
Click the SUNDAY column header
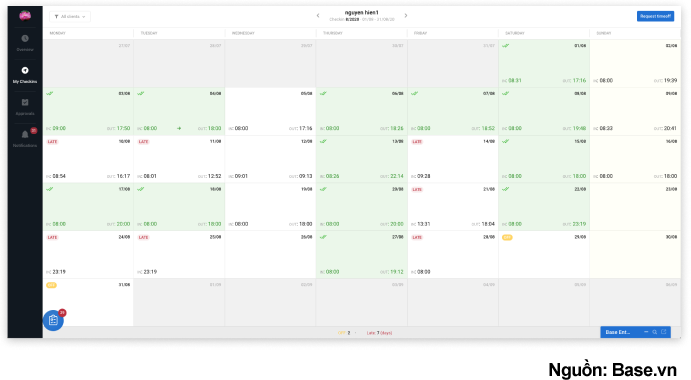(x=604, y=33)
